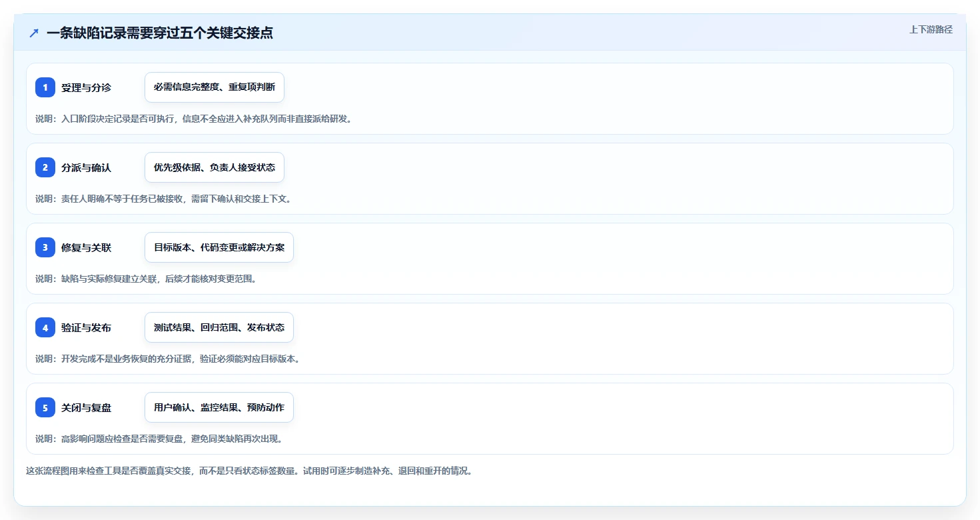Click the arrow icon beside the header title

click(34, 33)
